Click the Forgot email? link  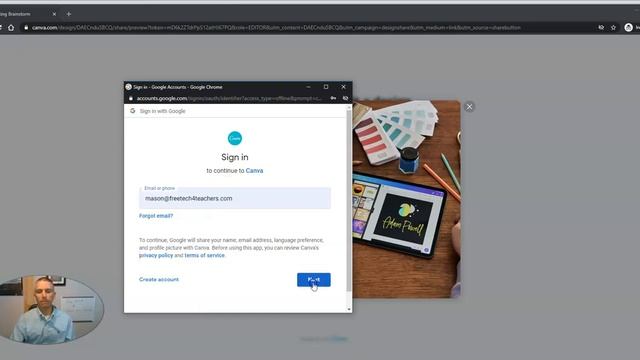click(156, 216)
